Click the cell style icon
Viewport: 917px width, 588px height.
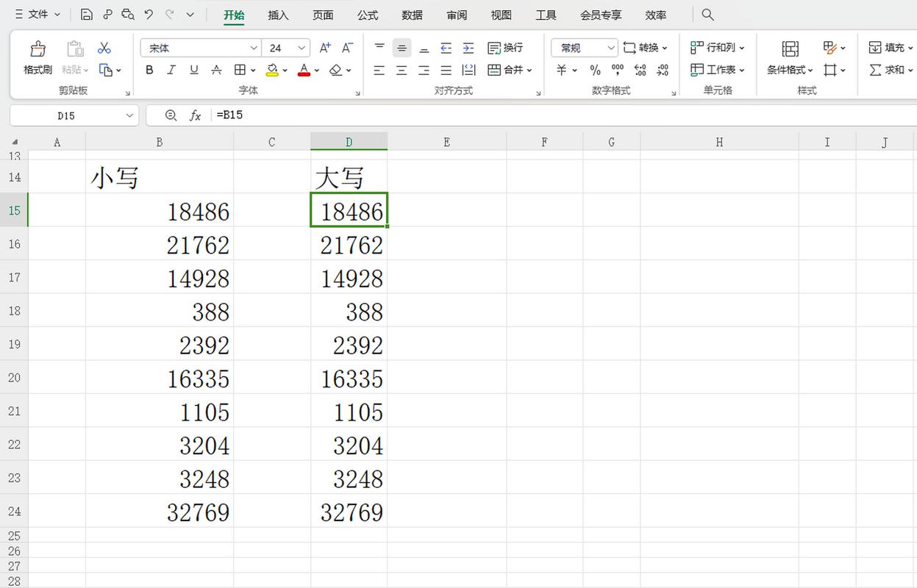click(x=830, y=71)
